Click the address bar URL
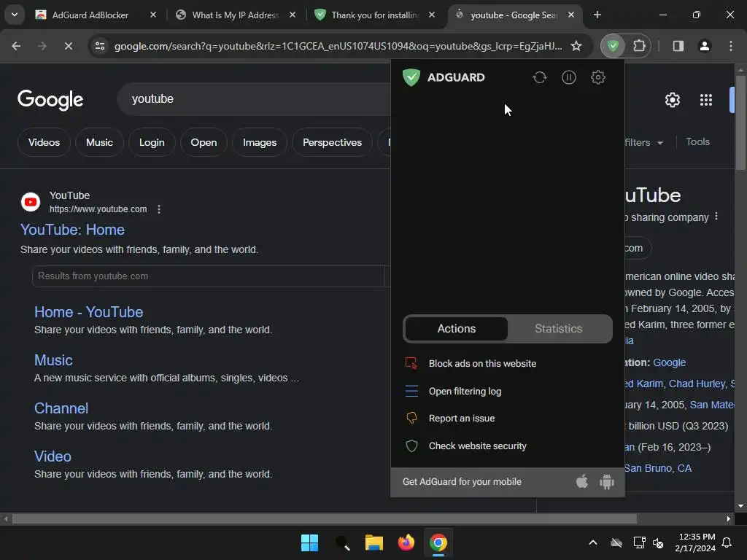The width and height of the screenshot is (747, 560). point(338,46)
